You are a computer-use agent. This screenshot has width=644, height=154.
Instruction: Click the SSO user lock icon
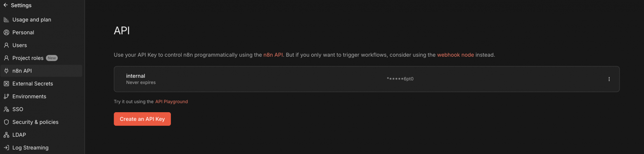pyautogui.click(x=6, y=109)
